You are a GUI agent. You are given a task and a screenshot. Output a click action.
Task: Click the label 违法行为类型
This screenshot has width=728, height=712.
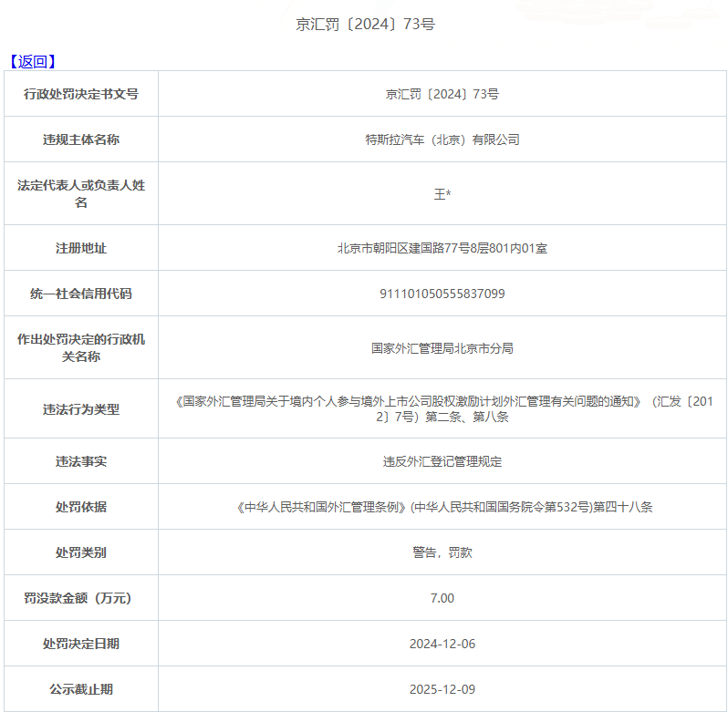tap(81, 409)
